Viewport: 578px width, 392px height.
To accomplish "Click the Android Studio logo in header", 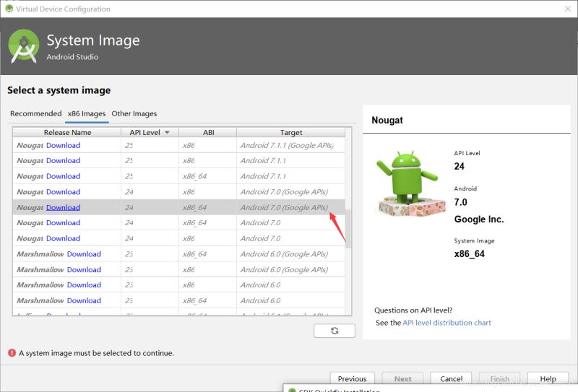I will point(24,46).
